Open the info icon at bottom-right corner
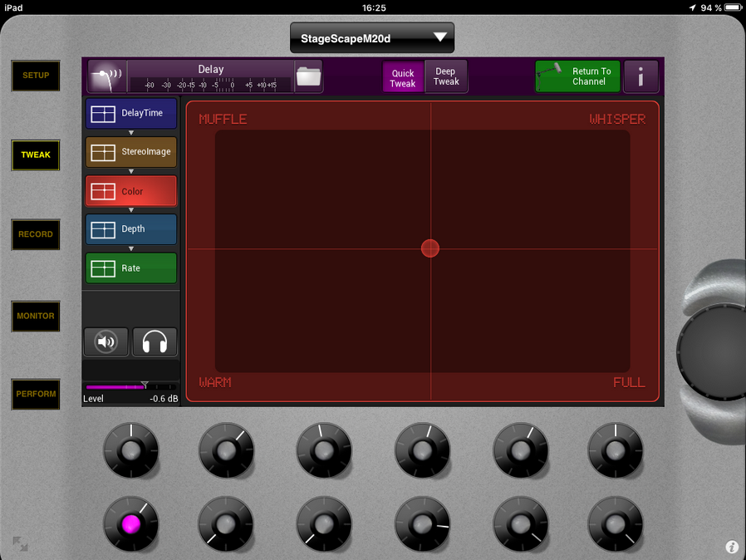This screenshot has height=560, width=746. click(731, 547)
